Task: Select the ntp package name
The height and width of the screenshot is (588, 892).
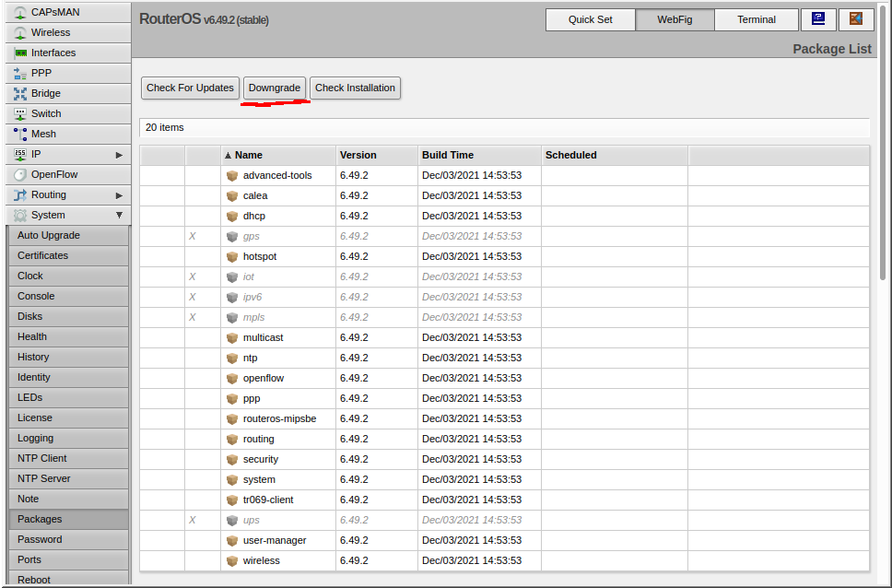Action: [x=251, y=359]
